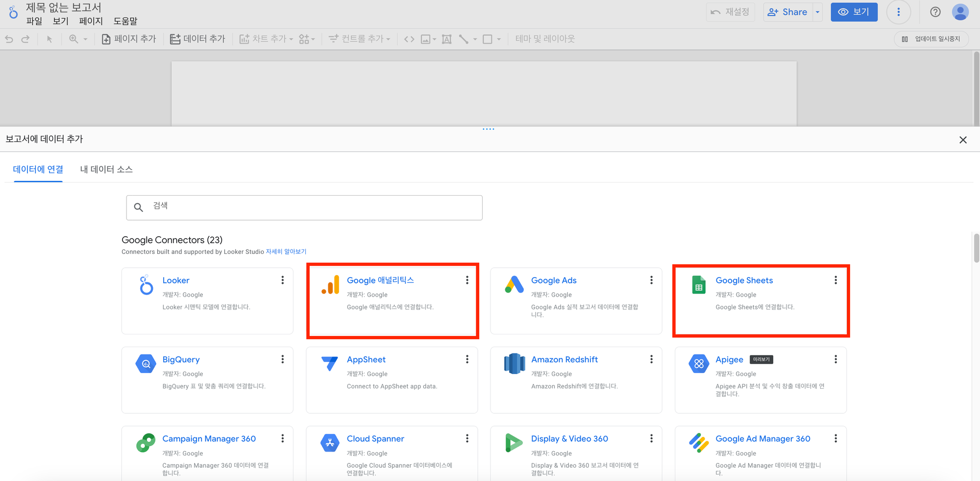This screenshot has height=481, width=980.
Task: Open more options on AppSheet card
Action: coord(467,359)
